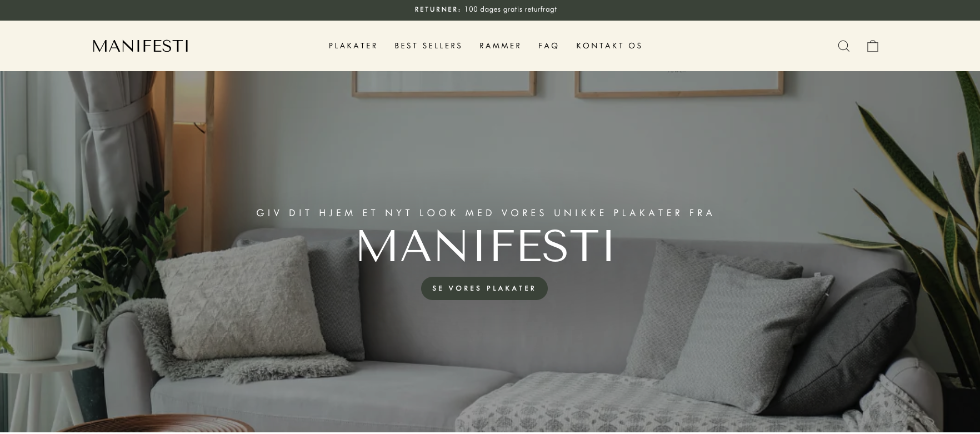Click the large white MANIFESTI hero title
Viewport: 980px width, 434px height.
485,246
